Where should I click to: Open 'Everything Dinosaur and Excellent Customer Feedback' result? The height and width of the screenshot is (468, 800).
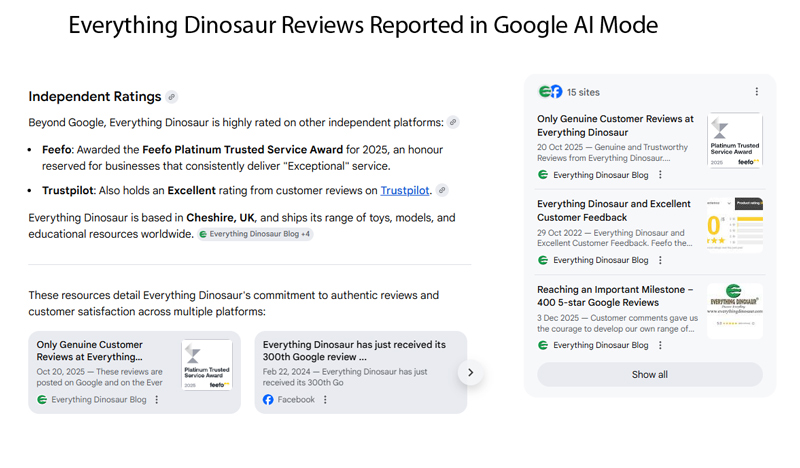[614, 211]
